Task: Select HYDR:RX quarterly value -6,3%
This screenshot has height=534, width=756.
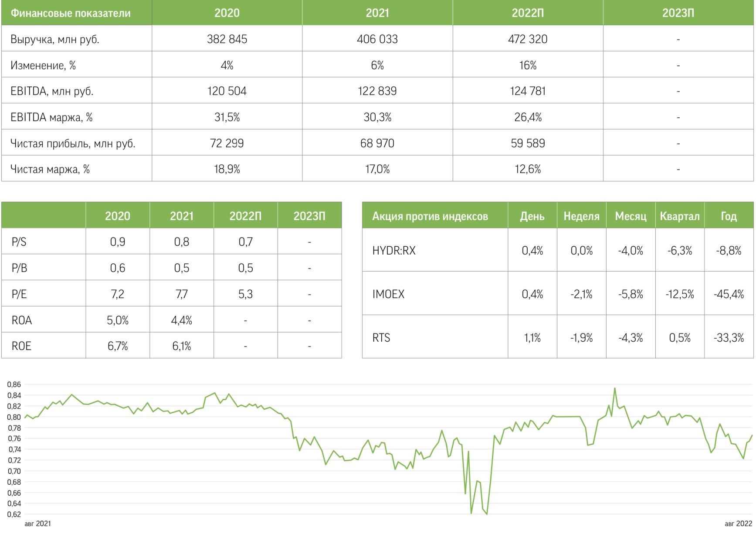Action: pos(680,251)
